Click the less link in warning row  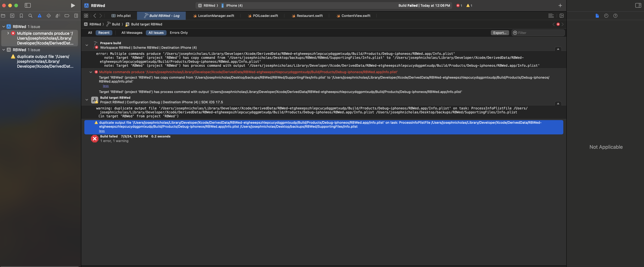pos(102,131)
